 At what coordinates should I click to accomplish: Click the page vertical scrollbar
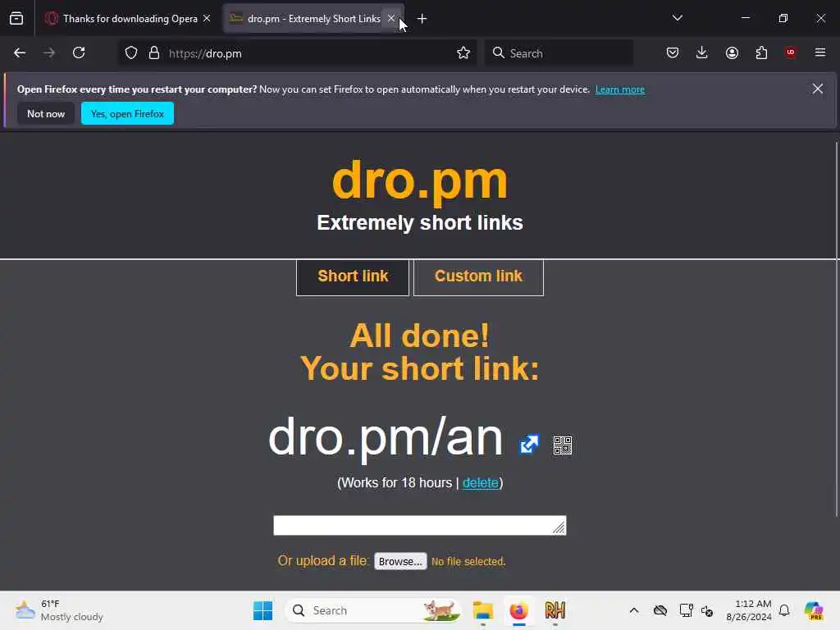836,329
